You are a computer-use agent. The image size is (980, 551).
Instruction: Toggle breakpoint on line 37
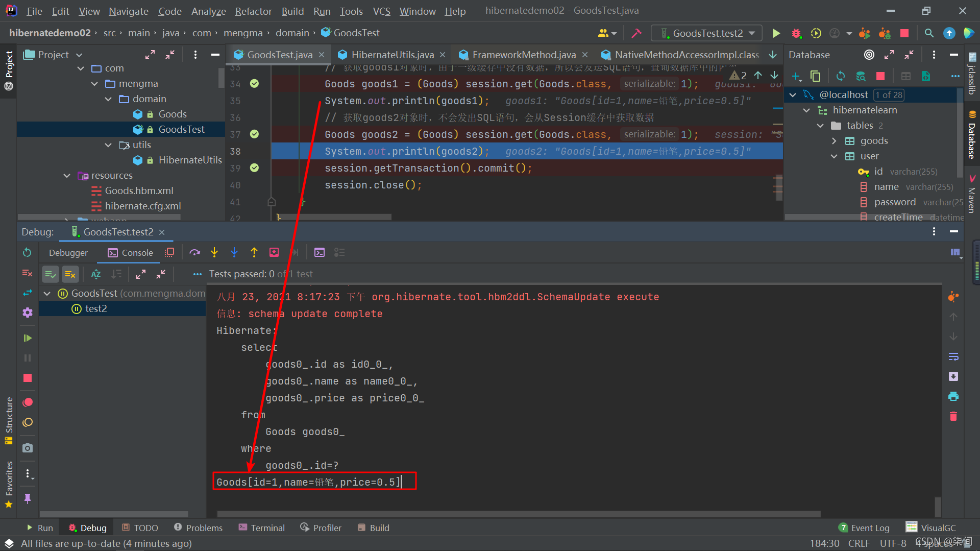[254, 134]
